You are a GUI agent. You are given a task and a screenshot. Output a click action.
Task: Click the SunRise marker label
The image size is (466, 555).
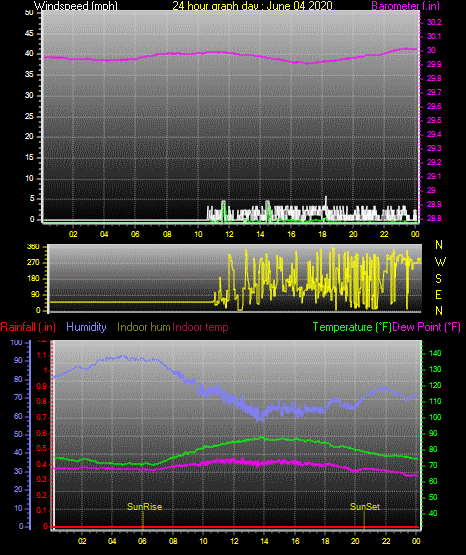click(x=144, y=507)
